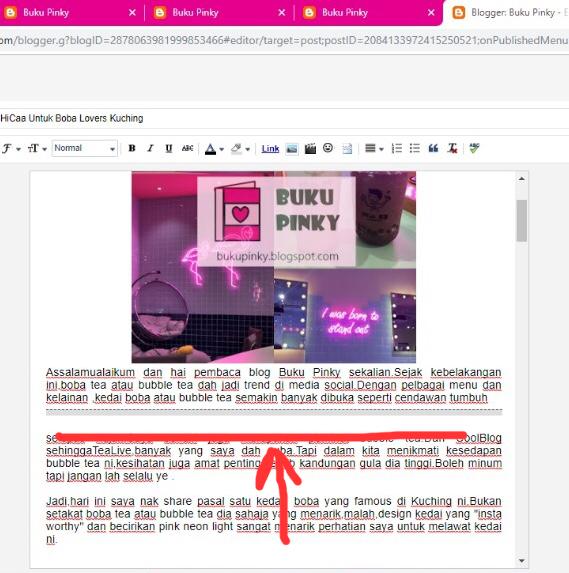
Task: Click editor scrollbar up arrow
Action: click(521, 179)
